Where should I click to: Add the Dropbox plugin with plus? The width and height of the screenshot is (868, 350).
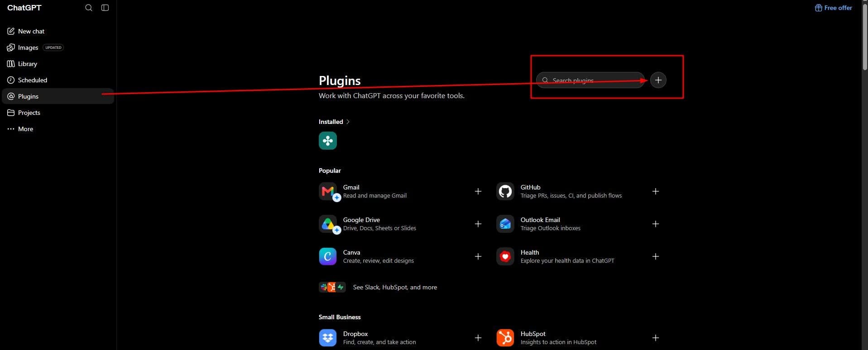(x=478, y=338)
